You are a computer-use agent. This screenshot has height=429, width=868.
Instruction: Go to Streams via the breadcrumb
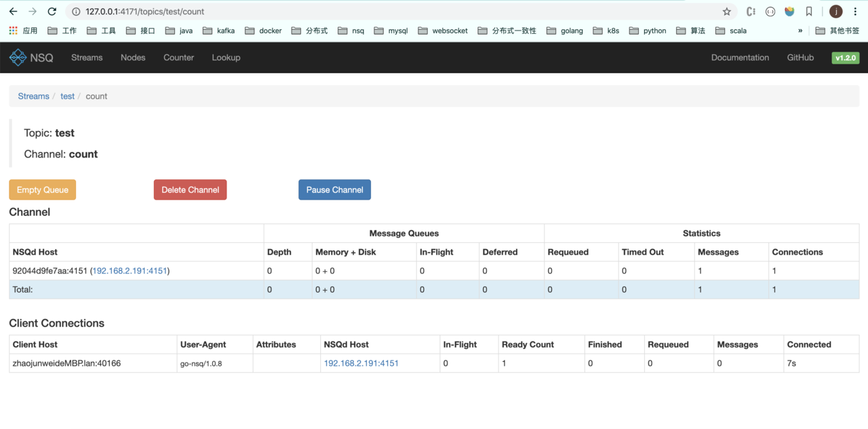tap(33, 96)
